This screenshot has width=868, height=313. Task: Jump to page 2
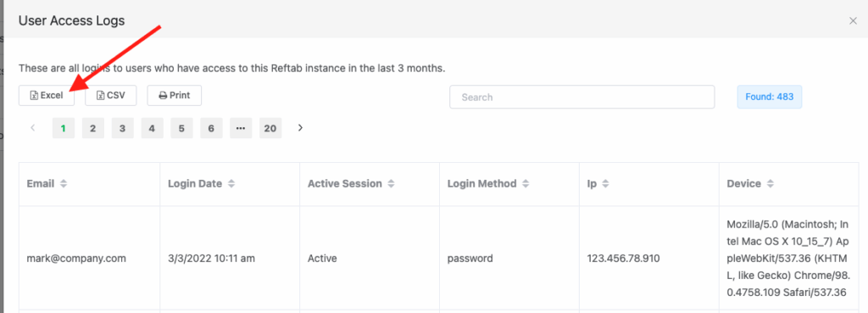coord(93,128)
